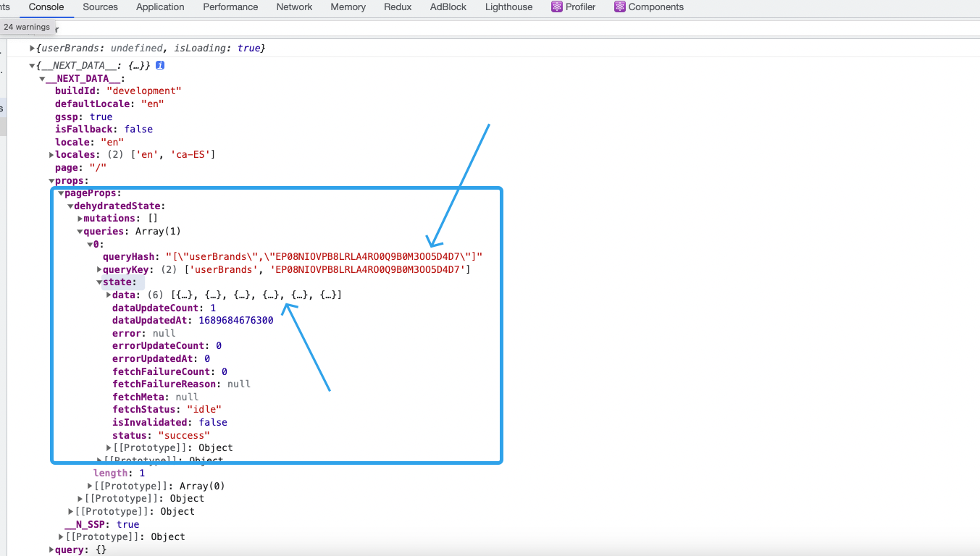Image resolution: width=980 pixels, height=556 pixels.
Task: Collapse the top-level {__NEXT_DATA__: {…}} object
Action: tap(32, 66)
